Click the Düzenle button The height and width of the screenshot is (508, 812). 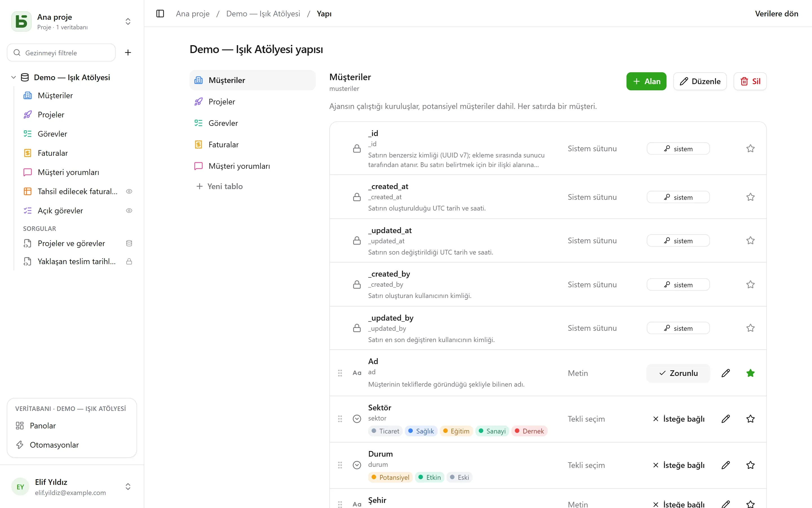tap(700, 81)
